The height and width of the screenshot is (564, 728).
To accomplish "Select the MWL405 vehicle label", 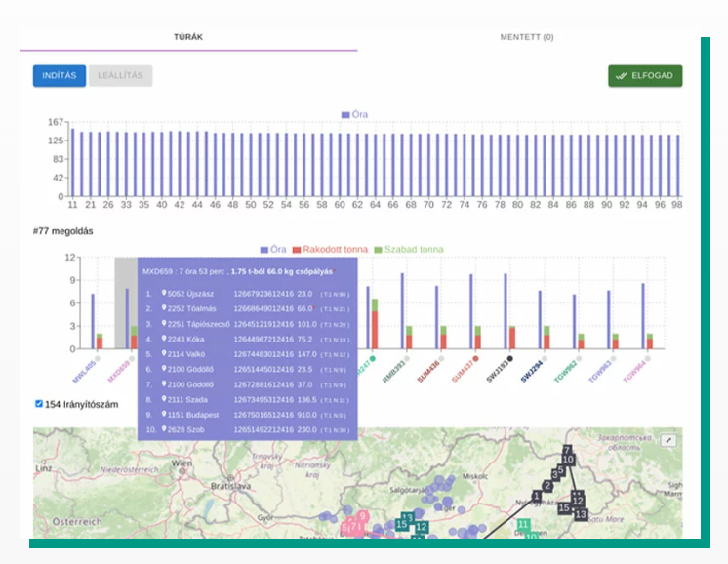I will 84,372.
